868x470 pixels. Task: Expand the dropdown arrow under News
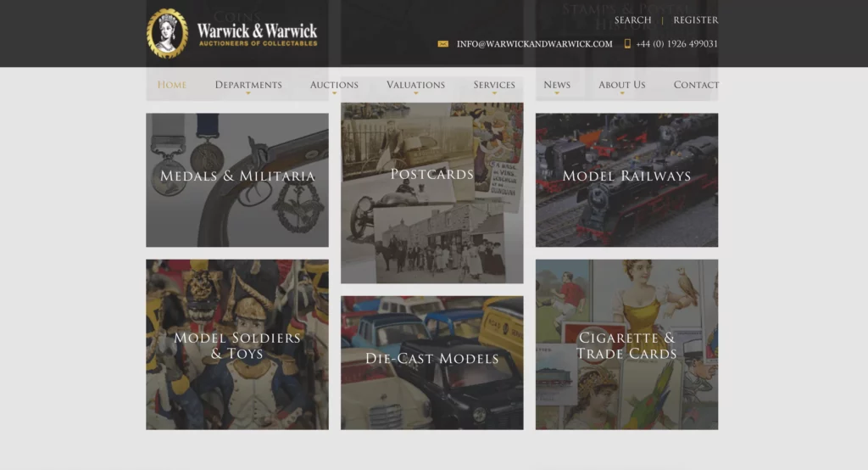tap(557, 93)
